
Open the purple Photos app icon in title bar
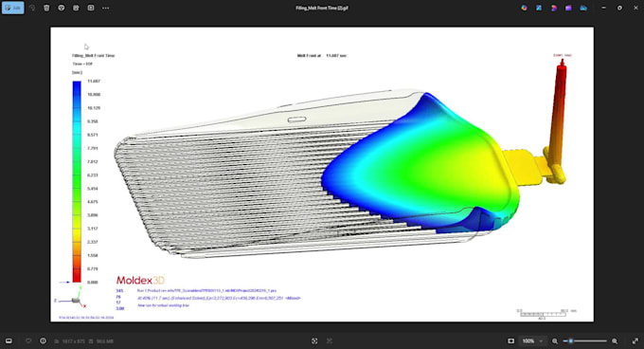(x=568, y=8)
